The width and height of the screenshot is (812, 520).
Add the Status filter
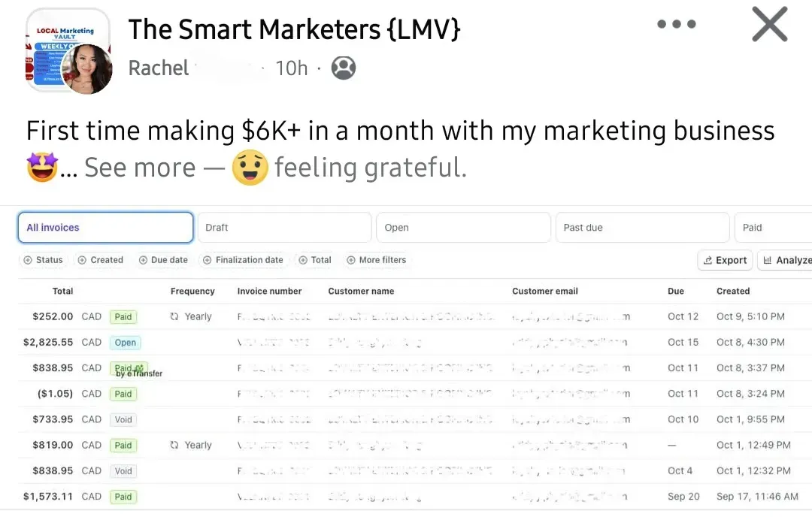(x=44, y=260)
